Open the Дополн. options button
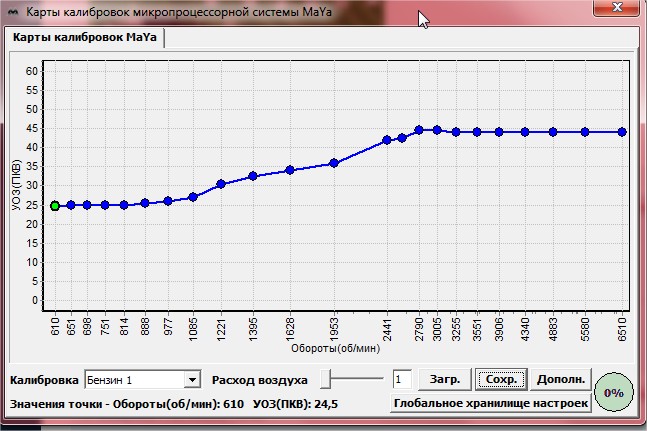Screen dimensions: 647x431 (560, 380)
